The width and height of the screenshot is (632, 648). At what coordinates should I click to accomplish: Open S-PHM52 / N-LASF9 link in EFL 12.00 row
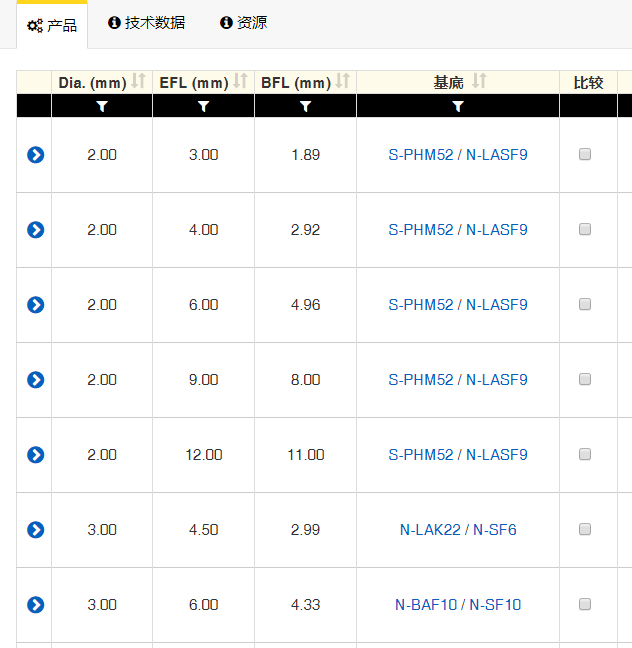tap(458, 455)
